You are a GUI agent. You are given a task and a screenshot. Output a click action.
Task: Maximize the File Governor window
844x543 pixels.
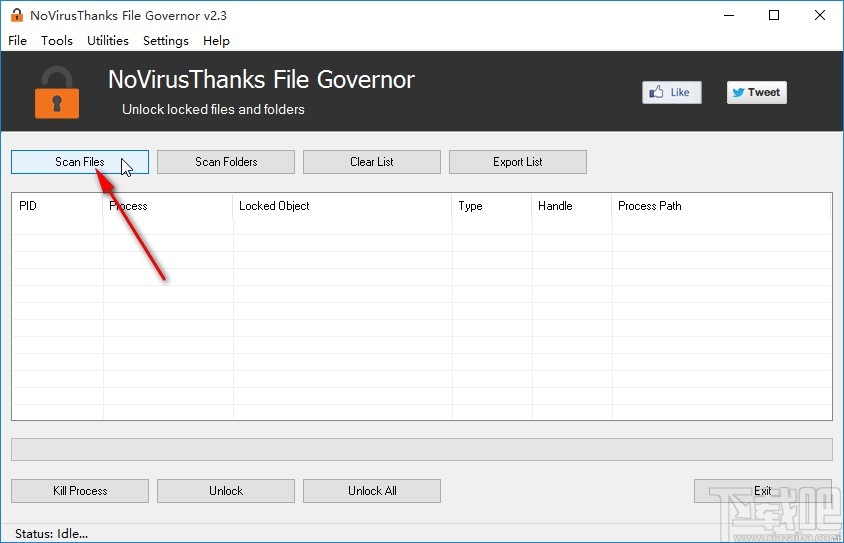(x=774, y=15)
